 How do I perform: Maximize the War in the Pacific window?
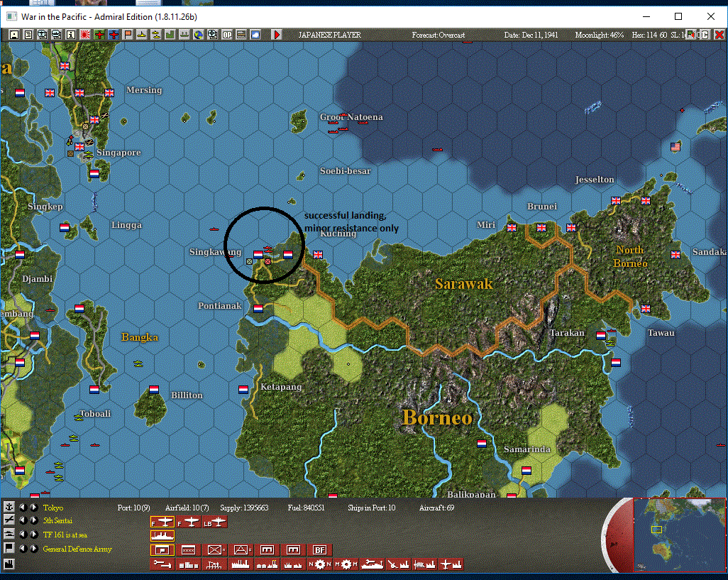coord(678,17)
